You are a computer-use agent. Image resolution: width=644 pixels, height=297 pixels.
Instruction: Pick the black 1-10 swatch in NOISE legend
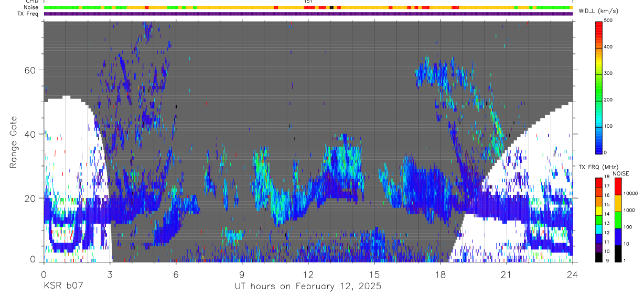618,252
